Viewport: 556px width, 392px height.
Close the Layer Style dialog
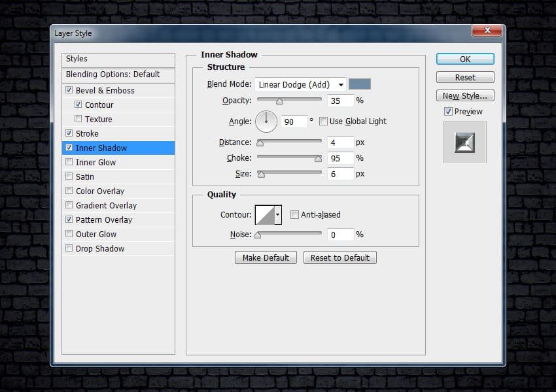point(487,31)
